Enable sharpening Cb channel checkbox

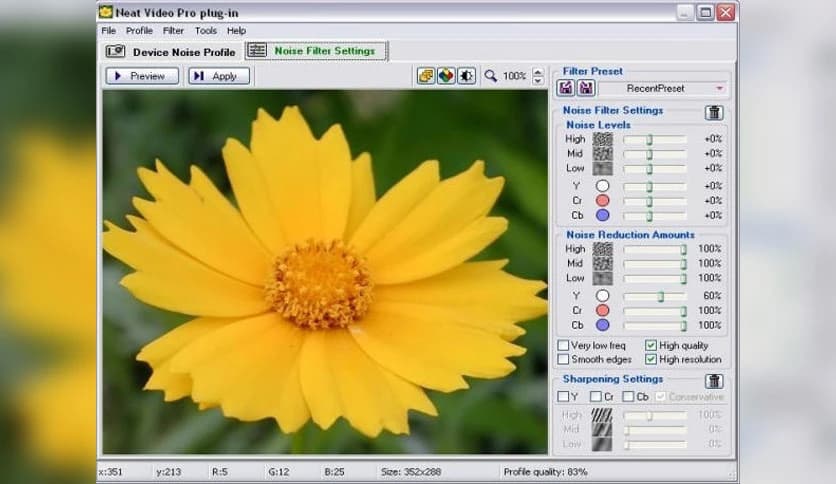629,397
